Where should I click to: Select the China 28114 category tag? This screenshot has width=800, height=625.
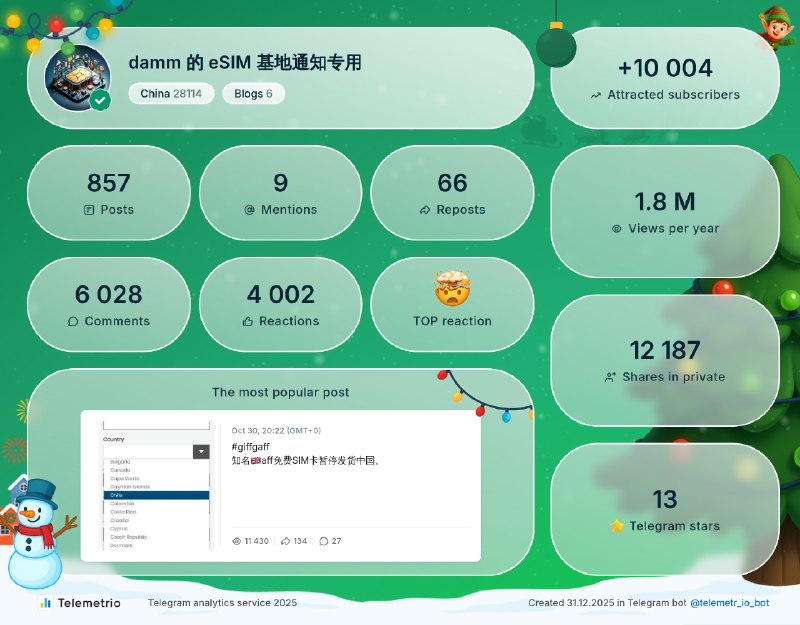tap(171, 94)
